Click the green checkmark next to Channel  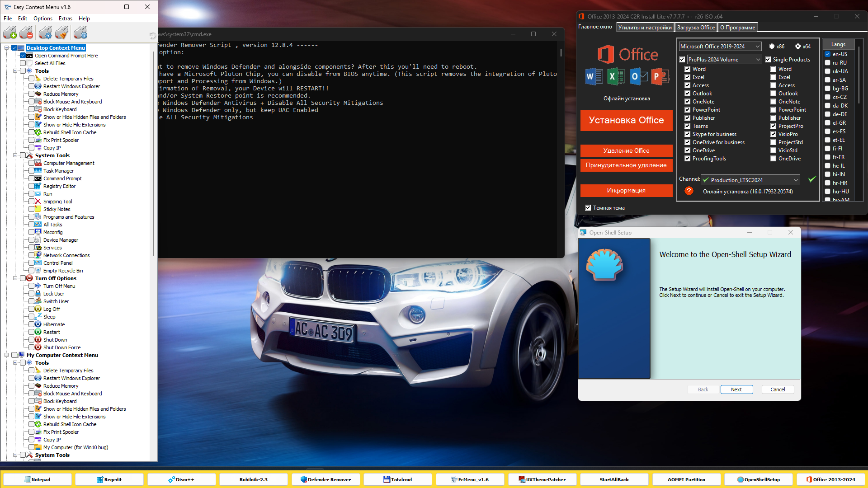812,179
